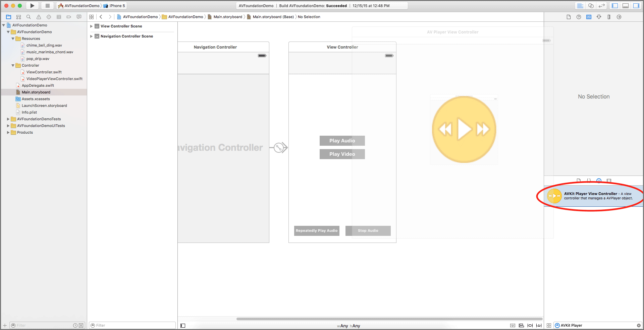644x330 pixels.
Task: Open the AVFoundationDemo scheme selector
Action: coord(79,6)
